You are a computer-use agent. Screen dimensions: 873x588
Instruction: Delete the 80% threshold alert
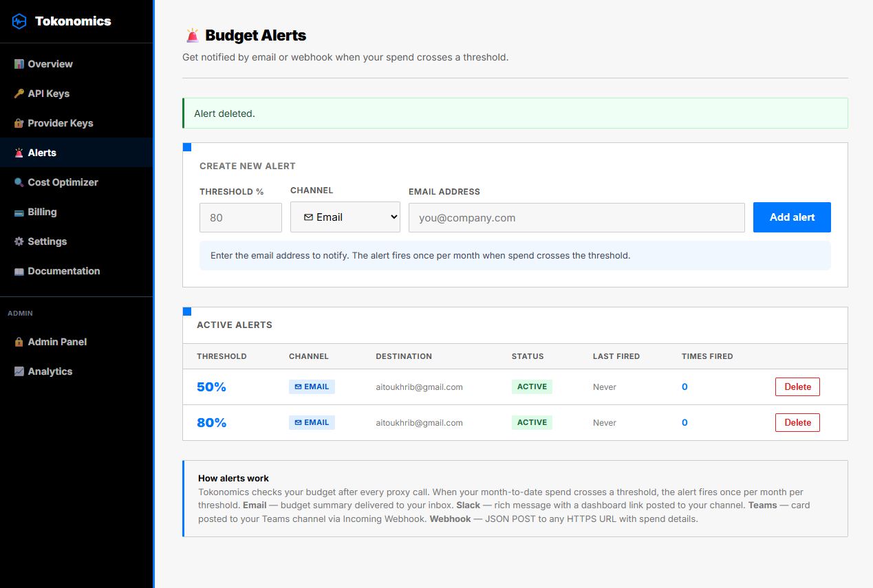(x=797, y=422)
